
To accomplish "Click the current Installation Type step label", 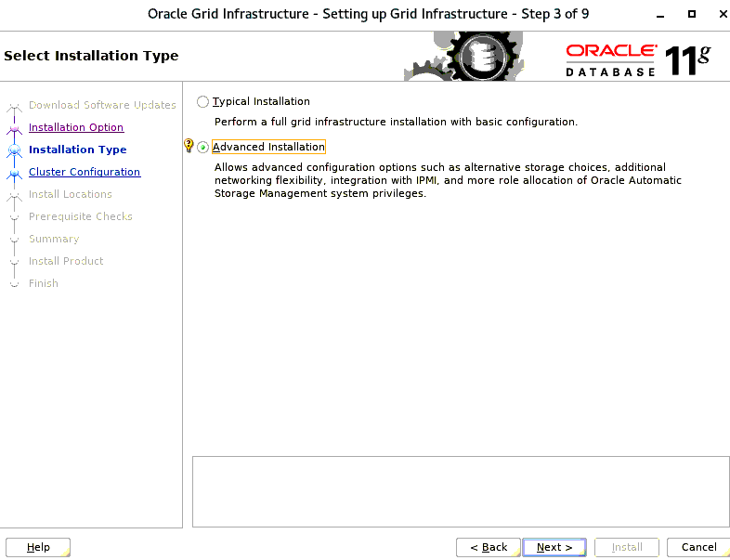I will [78, 150].
